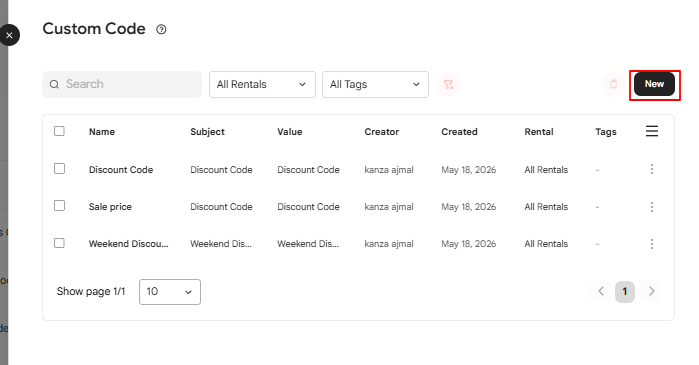Click kanza ajmal in the Sale price row
699x365 pixels.
pyautogui.click(x=389, y=207)
